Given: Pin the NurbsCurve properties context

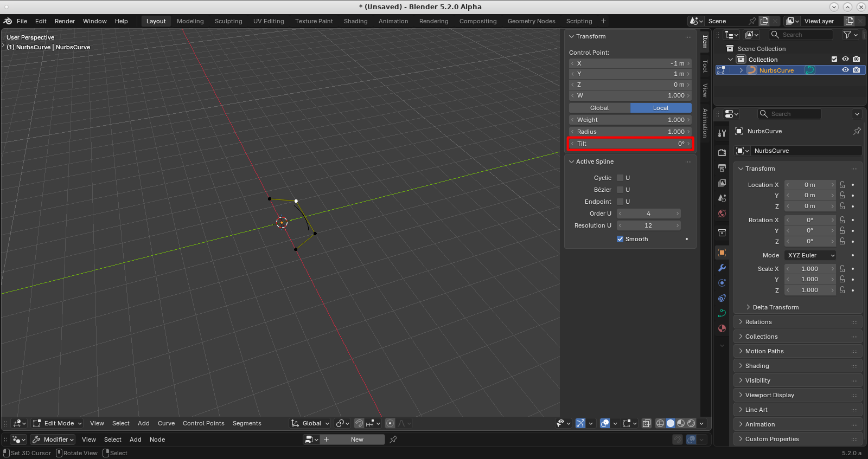Looking at the screenshot, I should pyautogui.click(x=857, y=131).
